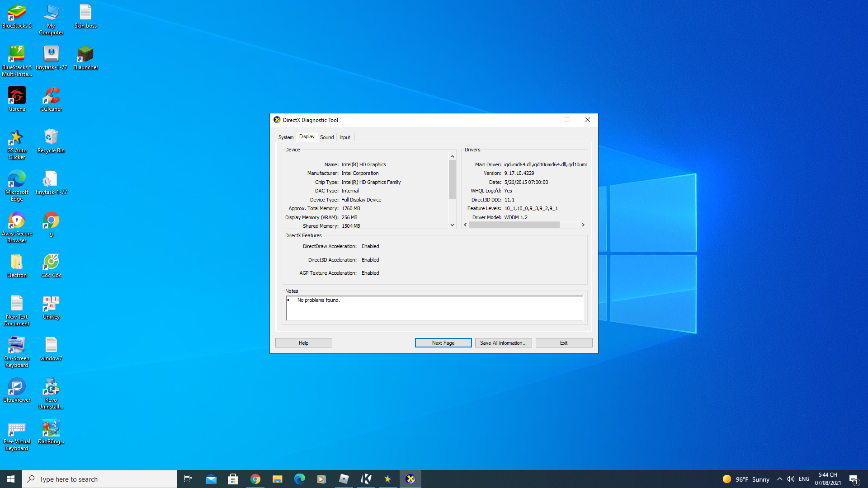Click the Next Page button
The width and height of the screenshot is (868, 488).
(x=443, y=343)
